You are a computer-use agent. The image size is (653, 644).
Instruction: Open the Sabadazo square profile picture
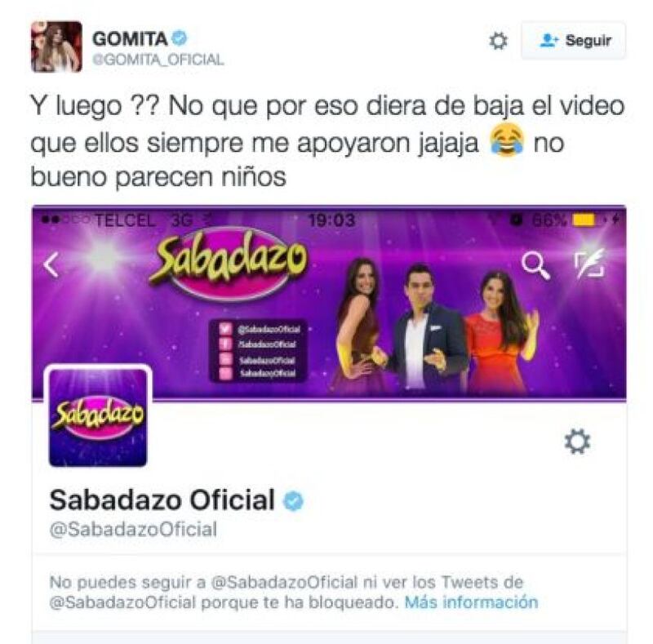point(98,417)
